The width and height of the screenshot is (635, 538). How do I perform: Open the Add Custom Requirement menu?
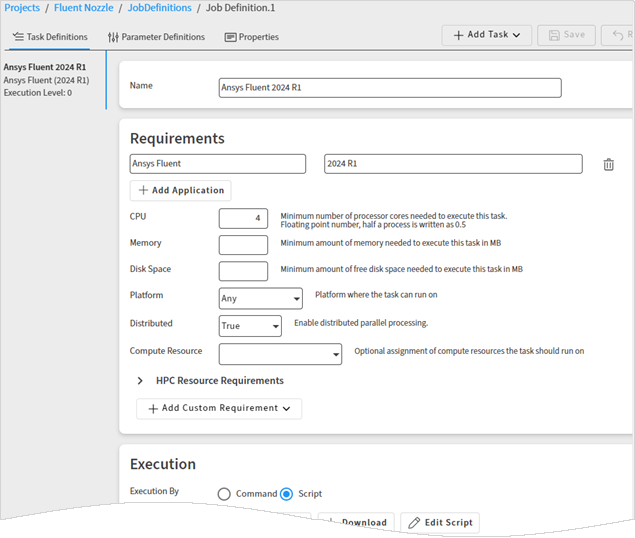(x=219, y=408)
